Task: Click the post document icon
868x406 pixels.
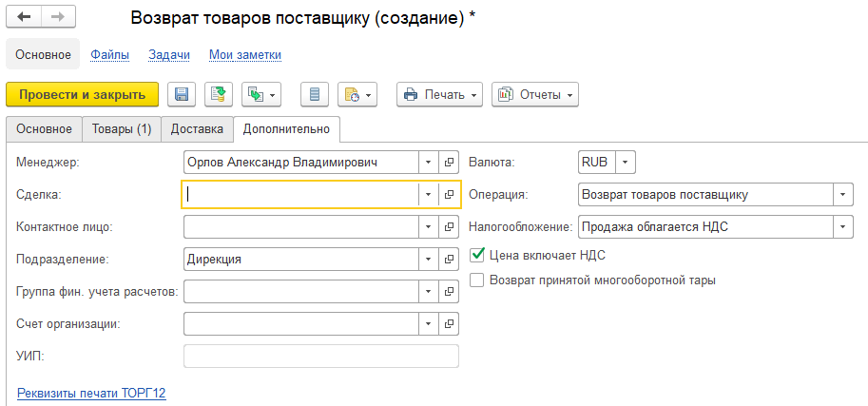Action: point(219,95)
